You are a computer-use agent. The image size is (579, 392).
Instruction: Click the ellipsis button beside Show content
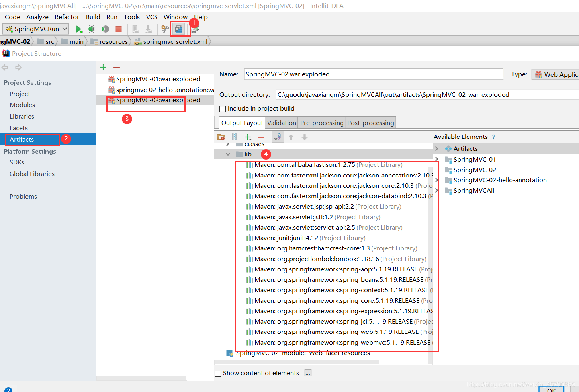[308, 373]
